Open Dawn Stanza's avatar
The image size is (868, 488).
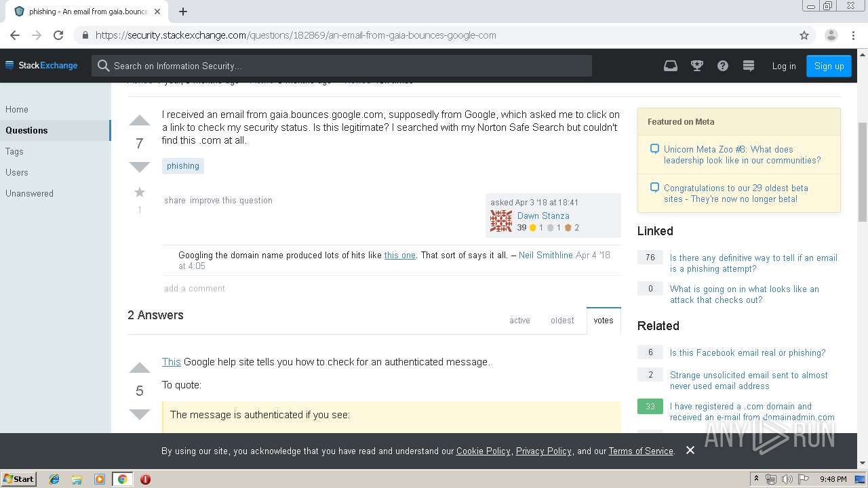[501, 221]
